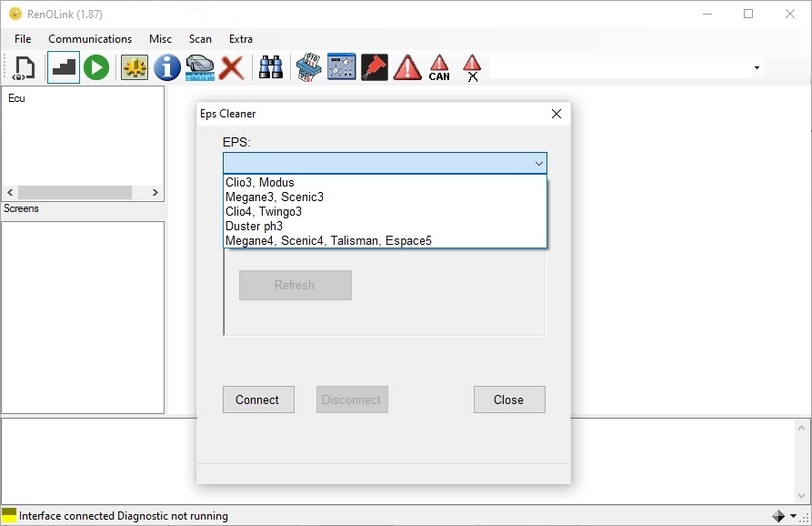
Task: Click the Connect button
Action: (x=258, y=400)
